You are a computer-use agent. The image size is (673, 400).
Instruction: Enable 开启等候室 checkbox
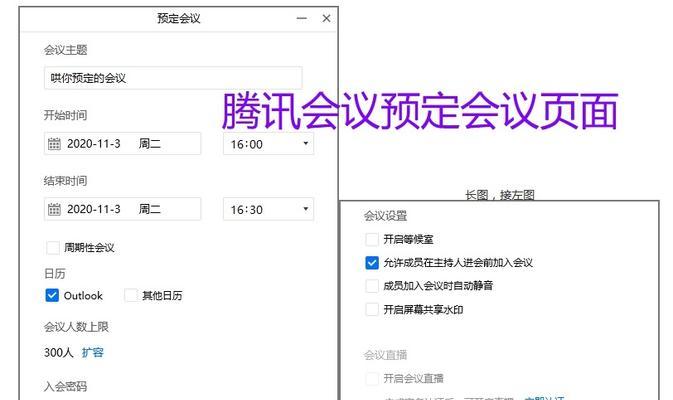[x=372, y=239]
